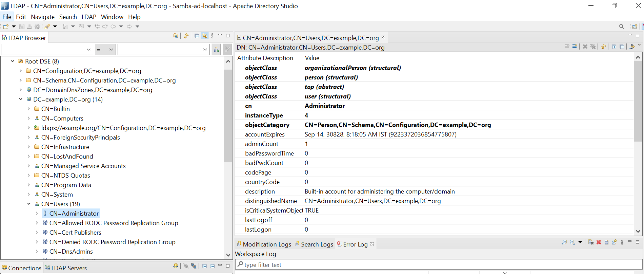Click the Open Perspective icon
The width and height of the screenshot is (644, 274).
coord(635,26)
